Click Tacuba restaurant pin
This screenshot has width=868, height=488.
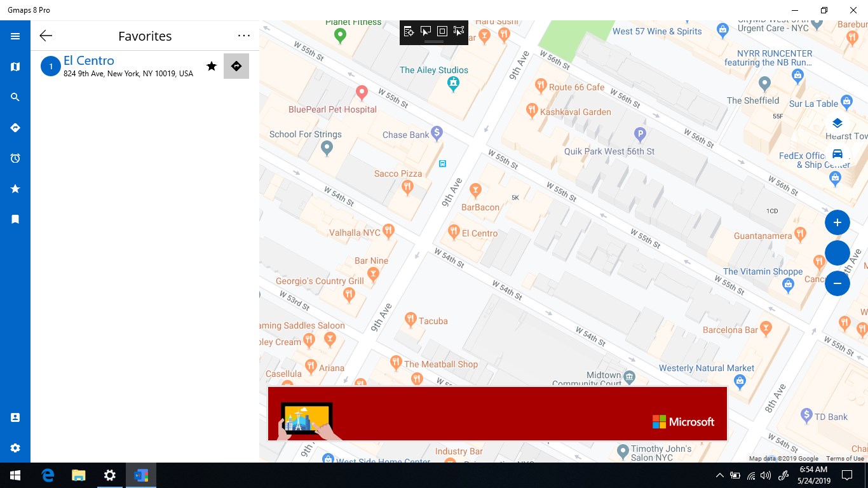[410, 320]
